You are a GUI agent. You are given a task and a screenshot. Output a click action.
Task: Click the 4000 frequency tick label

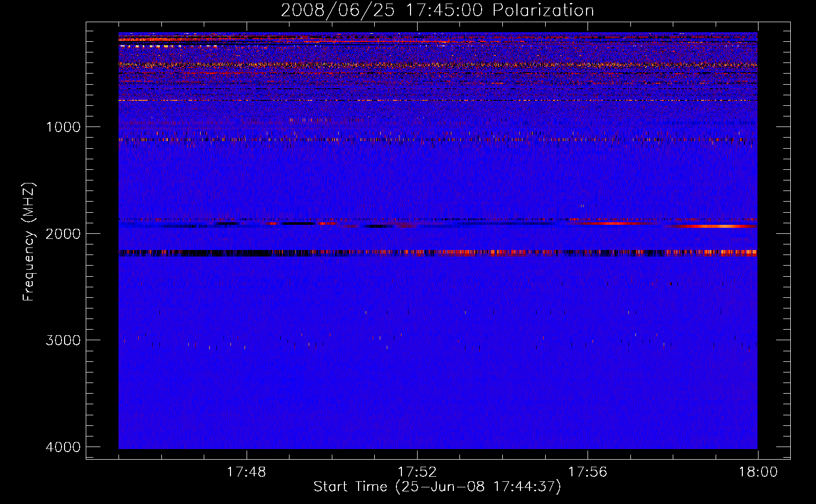pos(63,447)
